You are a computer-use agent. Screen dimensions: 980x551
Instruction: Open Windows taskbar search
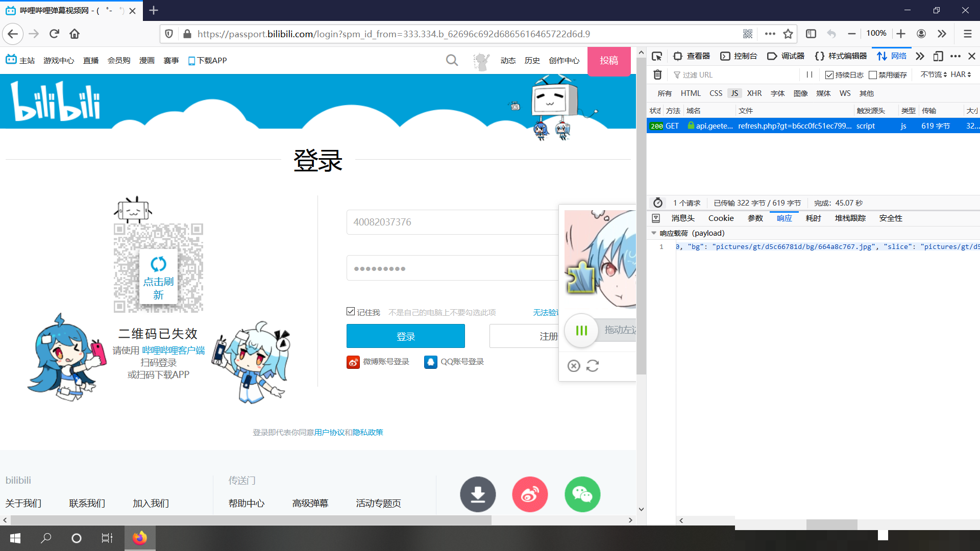[46, 538]
